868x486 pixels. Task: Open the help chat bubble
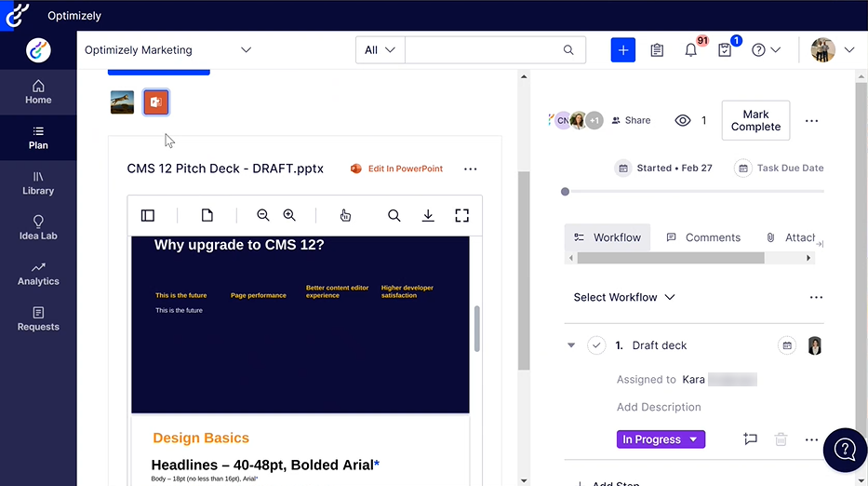845,450
